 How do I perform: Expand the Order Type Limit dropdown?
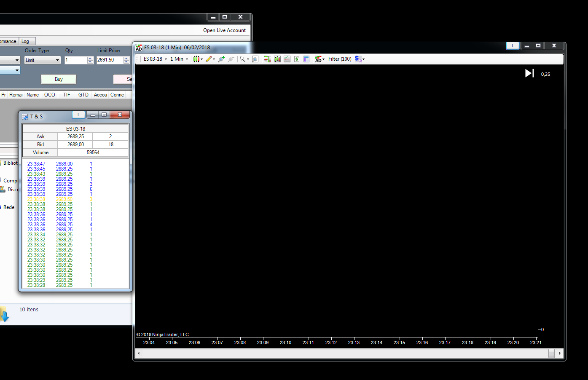43,60
